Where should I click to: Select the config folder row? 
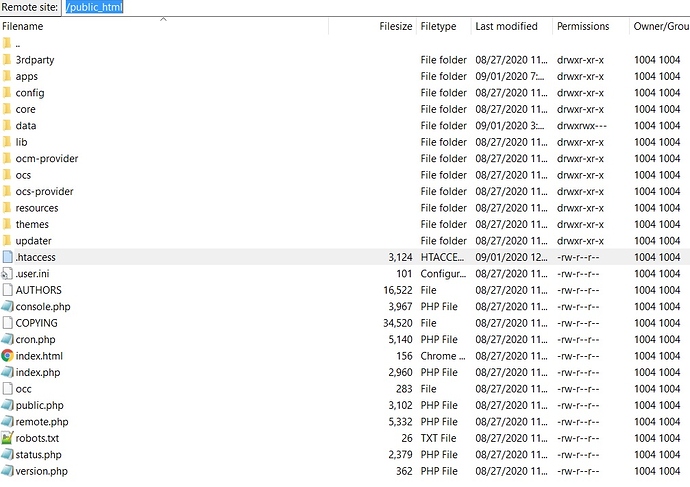tap(30, 93)
